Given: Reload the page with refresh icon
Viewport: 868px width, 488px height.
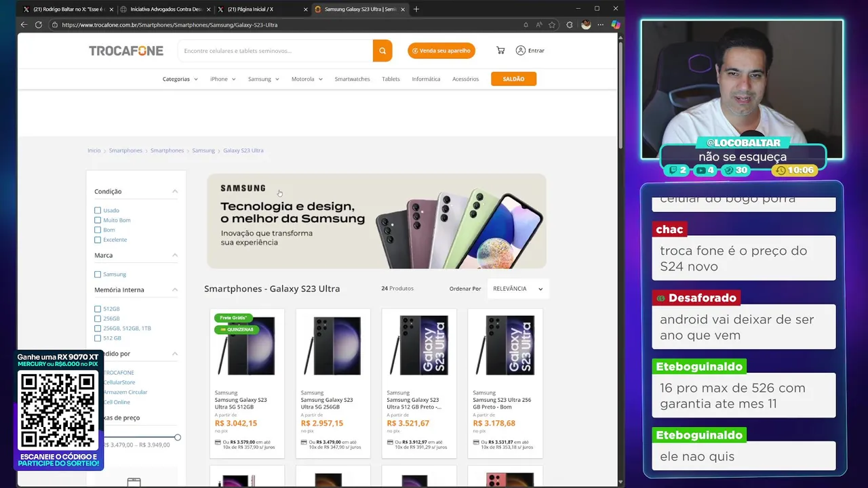Looking at the screenshot, I should pyautogui.click(x=39, y=24).
